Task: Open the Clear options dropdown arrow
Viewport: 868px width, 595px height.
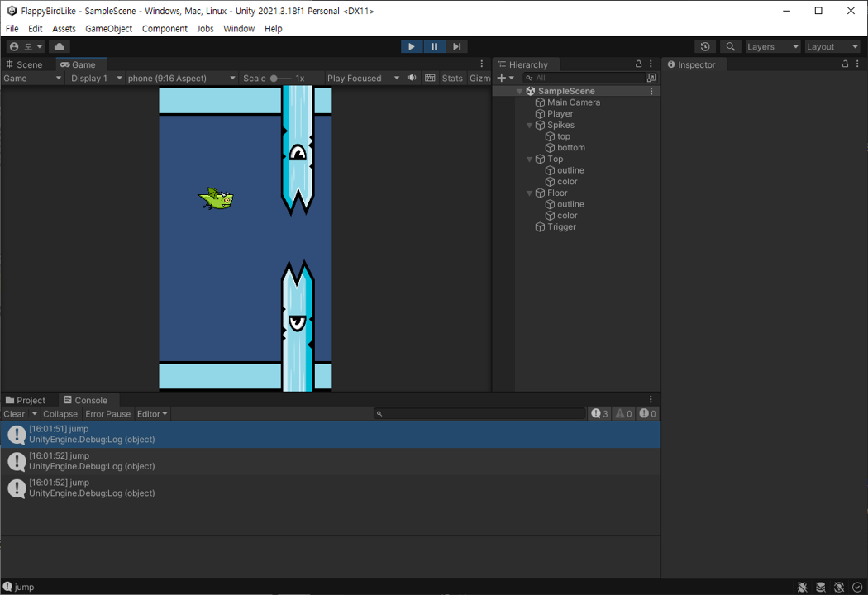Action: [35, 413]
